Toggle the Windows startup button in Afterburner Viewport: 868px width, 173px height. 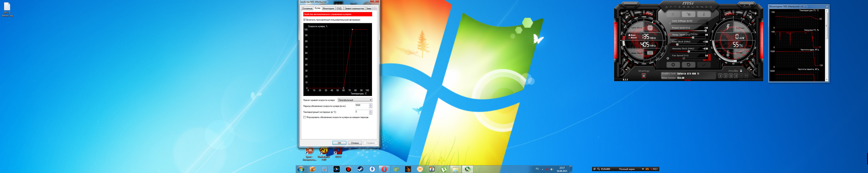coord(644,76)
